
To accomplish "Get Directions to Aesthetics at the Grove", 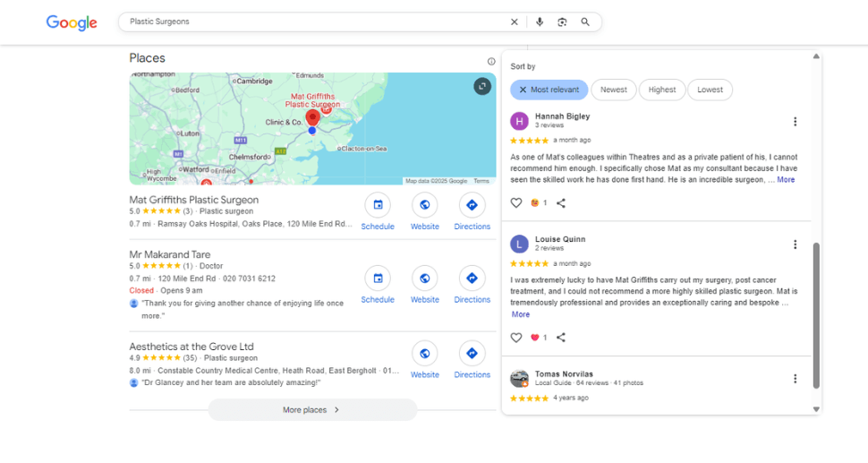I will coord(472,354).
